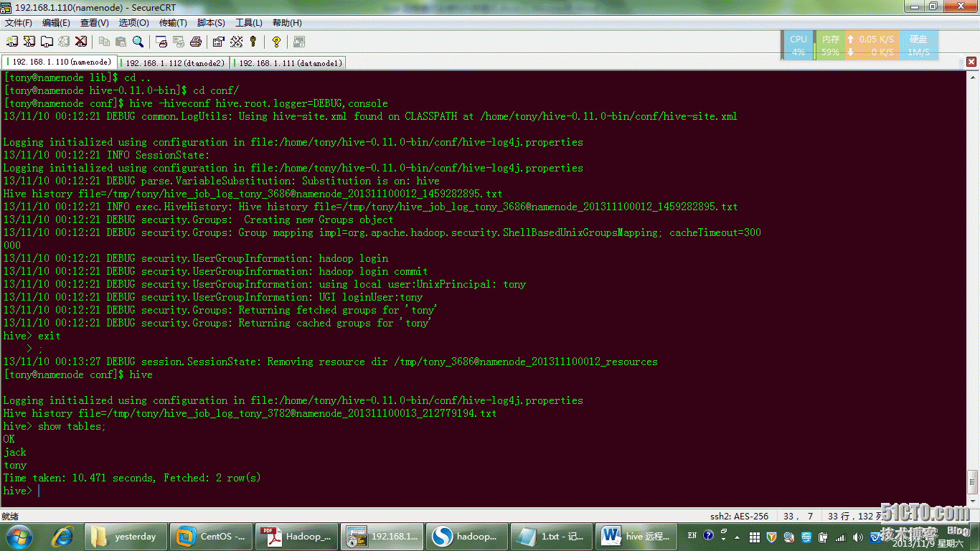Switch to 192.168.1.112(dtanode2) tab
Image resolution: width=980 pixels, height=551 pixels.
tap(172, 63)
